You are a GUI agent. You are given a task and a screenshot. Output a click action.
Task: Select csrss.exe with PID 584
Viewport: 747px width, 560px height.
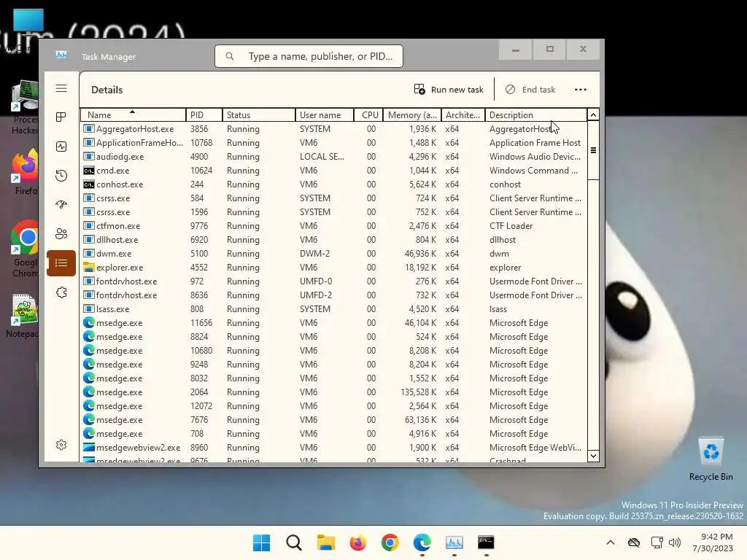point(333,198)
